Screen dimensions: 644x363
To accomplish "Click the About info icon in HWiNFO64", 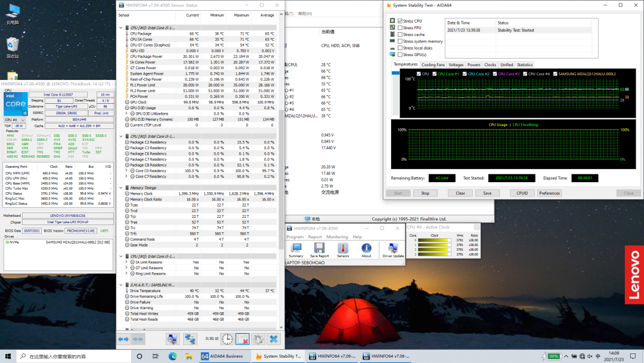I will pyautogui.click(x=366, y=249).
